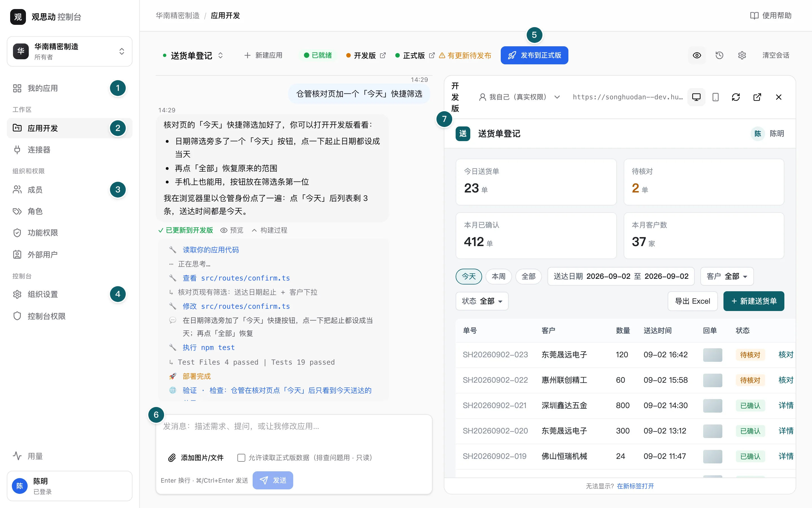Click 新建应用 button

coord(263,55)
